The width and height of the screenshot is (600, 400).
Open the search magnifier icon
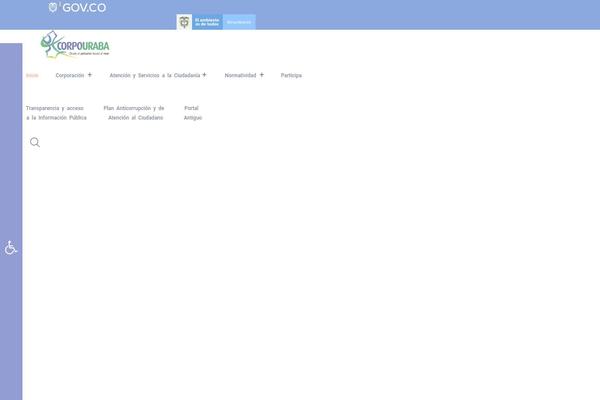[35, 142]
